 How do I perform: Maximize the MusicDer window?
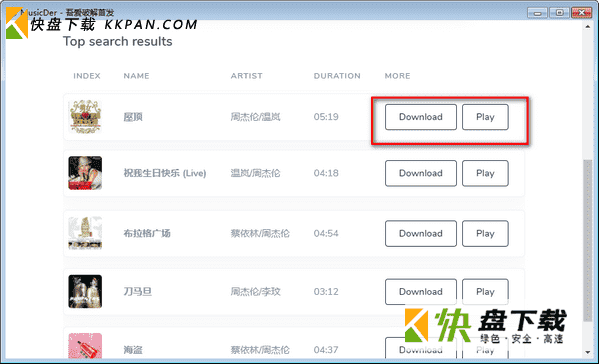pos(559,13)
